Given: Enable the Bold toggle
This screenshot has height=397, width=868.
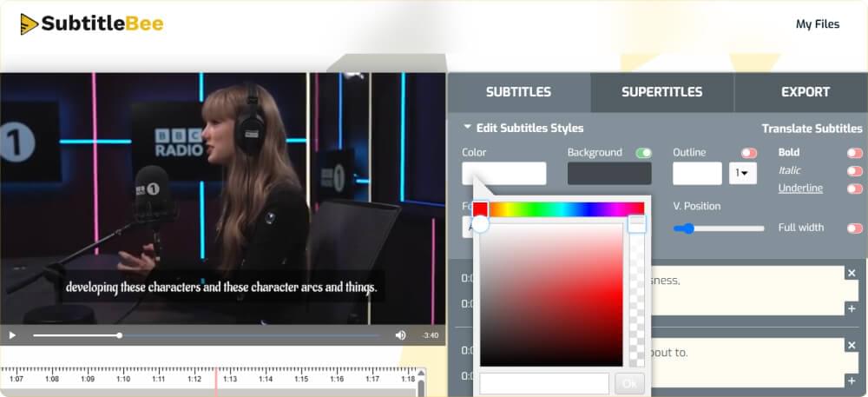Looking at the screenshot, I should click(855, 153).
